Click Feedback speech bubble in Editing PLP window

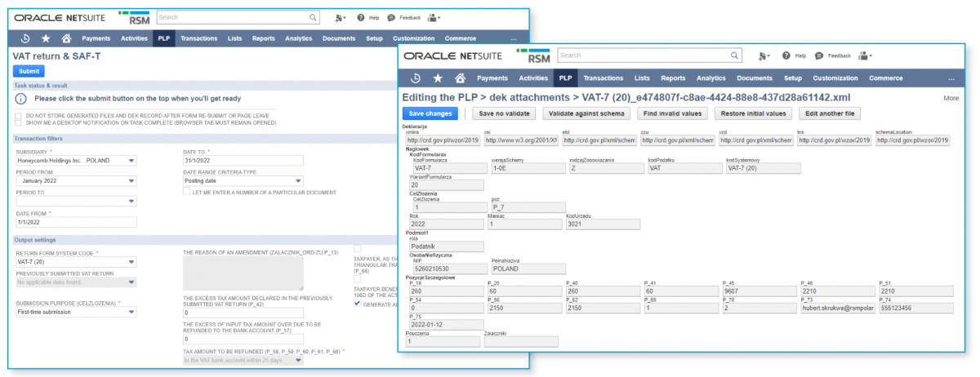point(817,55)
